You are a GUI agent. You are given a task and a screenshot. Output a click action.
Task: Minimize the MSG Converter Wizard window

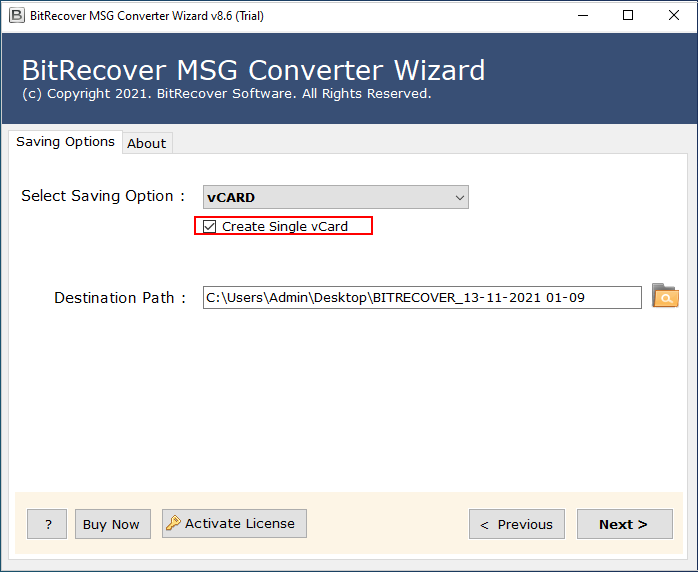coord(583,16)
